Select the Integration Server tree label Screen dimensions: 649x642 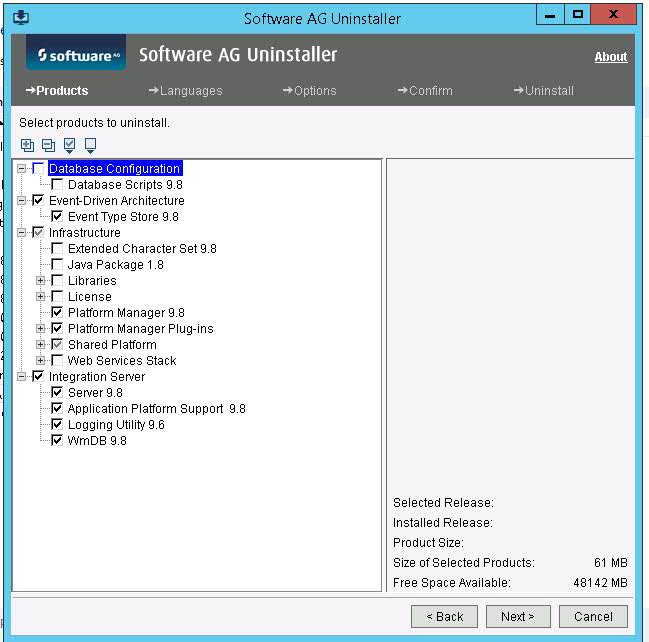(97, 377)
